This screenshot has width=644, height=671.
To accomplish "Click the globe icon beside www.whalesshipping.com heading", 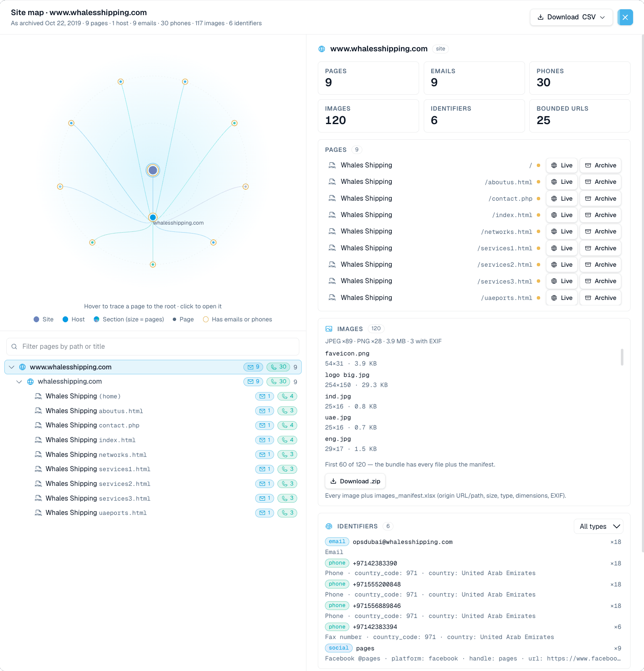I will 322,49.
